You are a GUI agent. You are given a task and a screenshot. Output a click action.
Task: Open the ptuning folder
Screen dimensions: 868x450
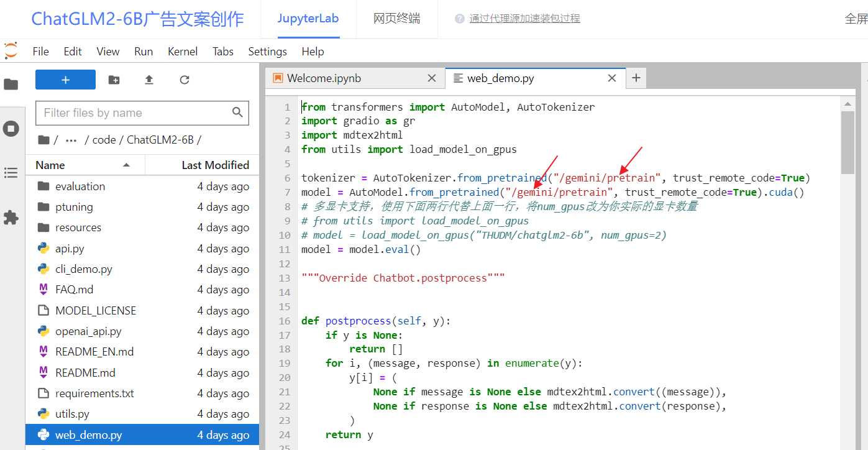pos(74,207)
